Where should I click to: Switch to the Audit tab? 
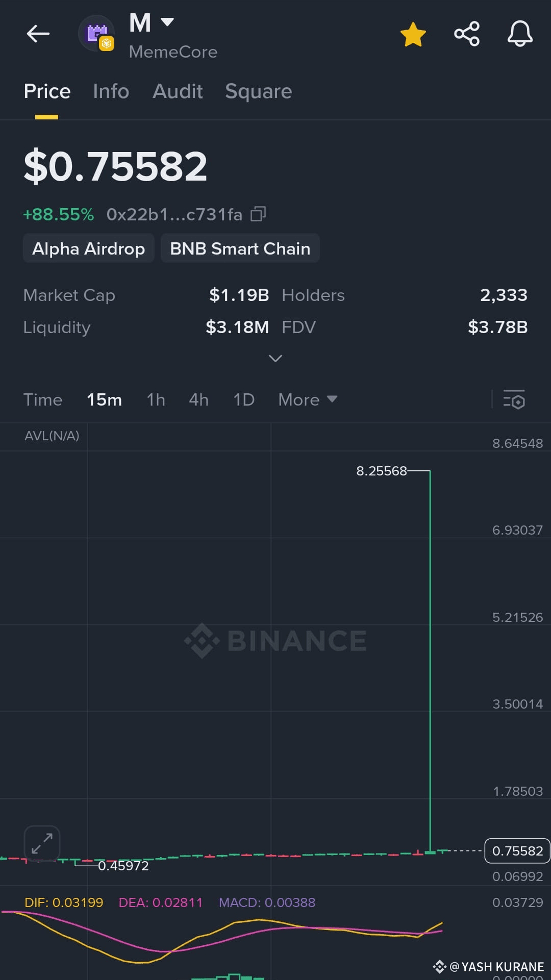(x=178, y=91)
